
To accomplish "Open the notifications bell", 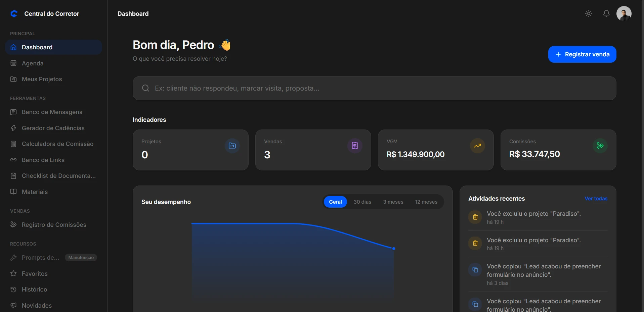I will coord(606,14).
